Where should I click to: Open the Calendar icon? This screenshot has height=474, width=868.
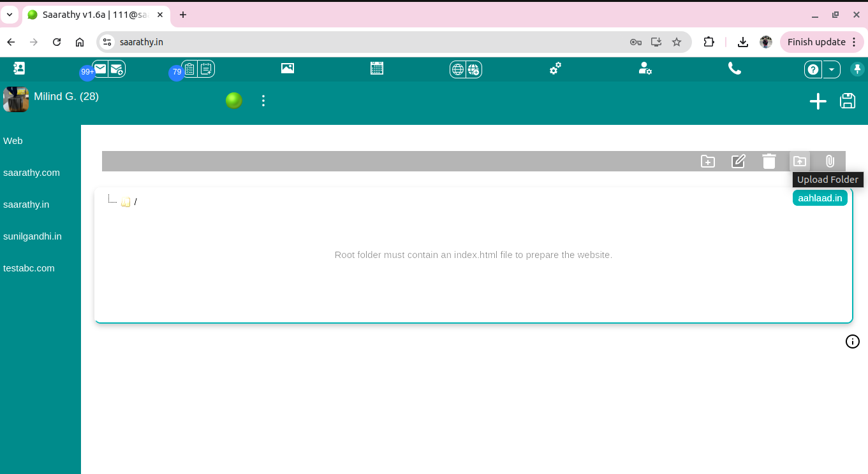[x=376, y=68]
